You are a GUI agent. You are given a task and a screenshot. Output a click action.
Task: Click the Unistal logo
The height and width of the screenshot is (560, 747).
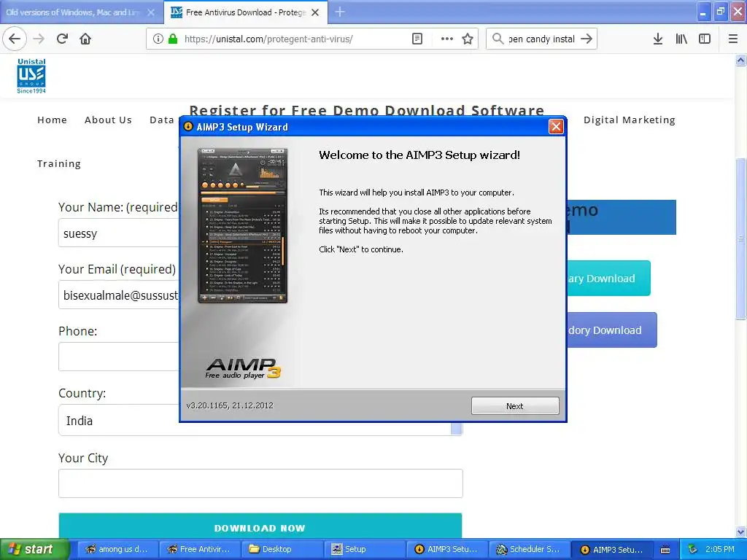point(31,76)
